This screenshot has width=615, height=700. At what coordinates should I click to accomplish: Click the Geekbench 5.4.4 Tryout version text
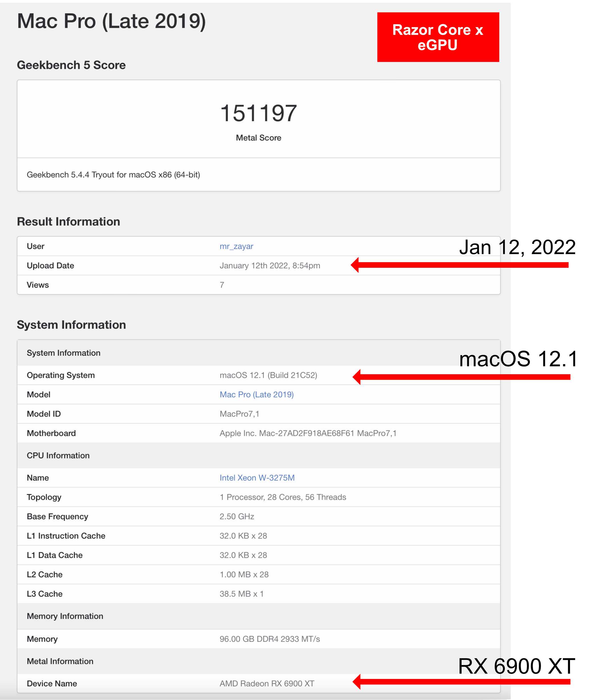point(113,175)
